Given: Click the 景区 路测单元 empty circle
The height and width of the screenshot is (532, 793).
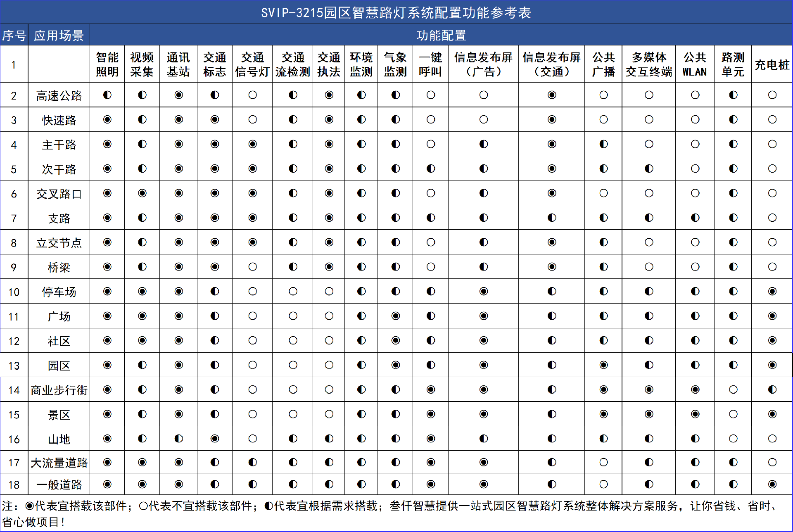Looking at the screenshot, I should (x=733, y=414).
